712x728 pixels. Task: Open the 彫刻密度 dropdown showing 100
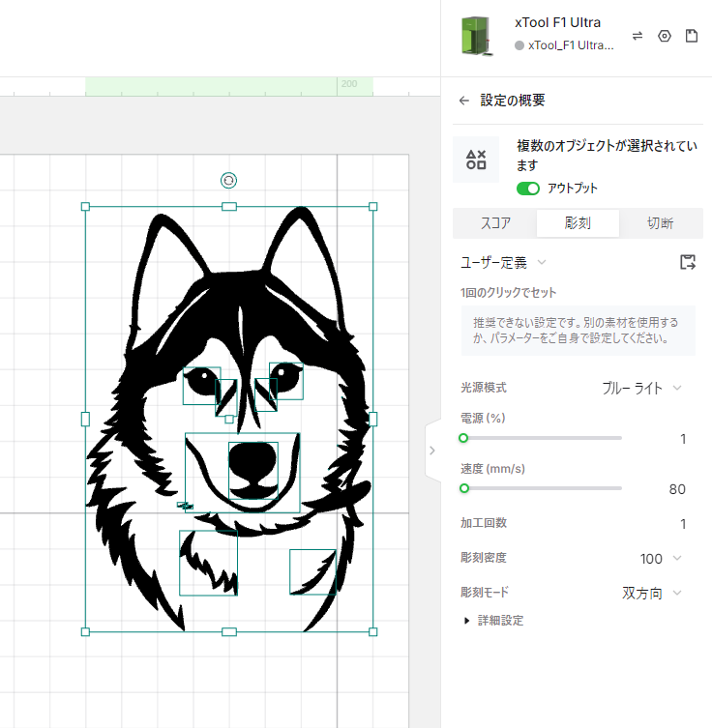661,559
